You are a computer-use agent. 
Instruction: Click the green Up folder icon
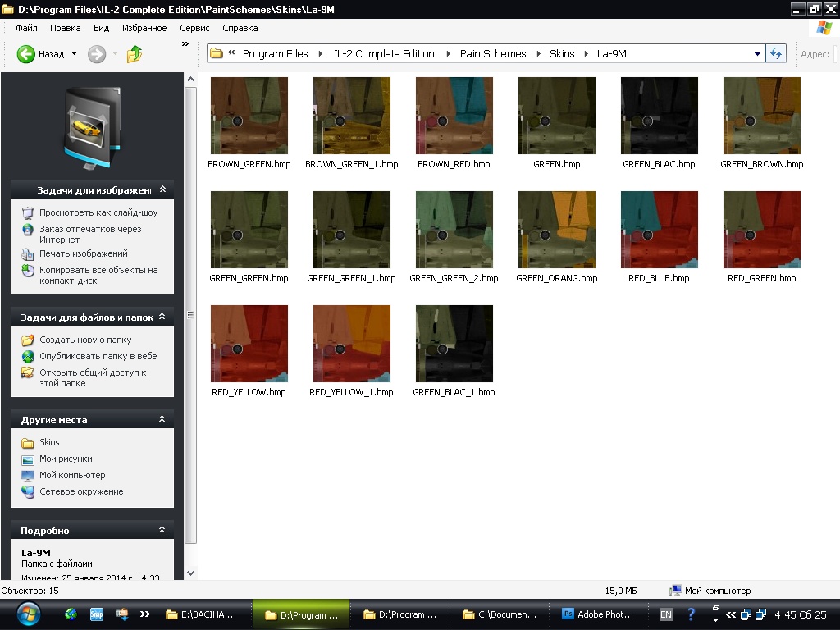[x=135, y=54]
